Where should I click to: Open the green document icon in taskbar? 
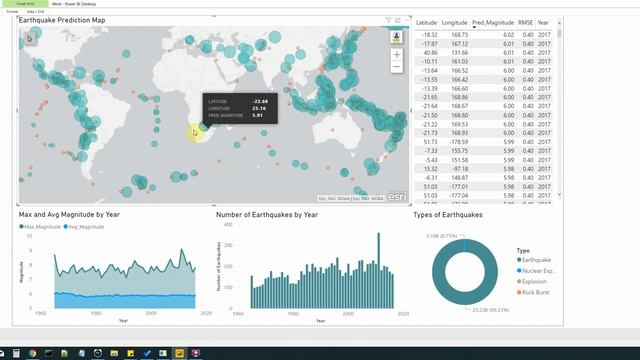coord(64,353)
